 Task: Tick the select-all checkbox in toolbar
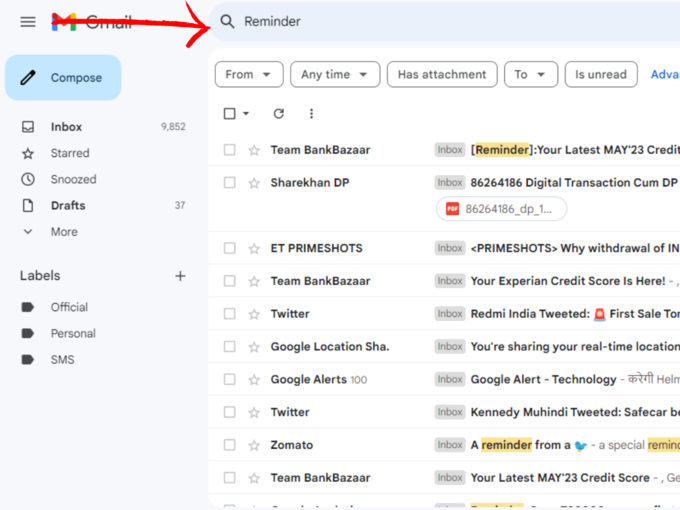[229, 114]
